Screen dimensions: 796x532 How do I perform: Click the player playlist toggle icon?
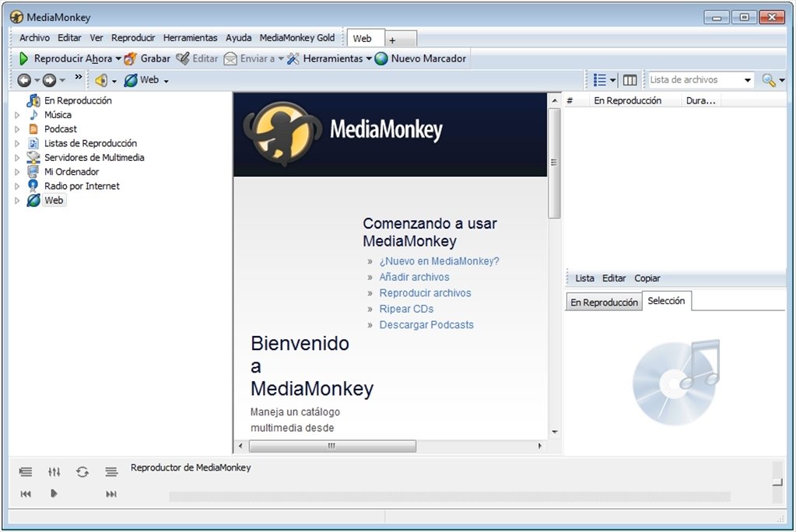coord(26,472)
